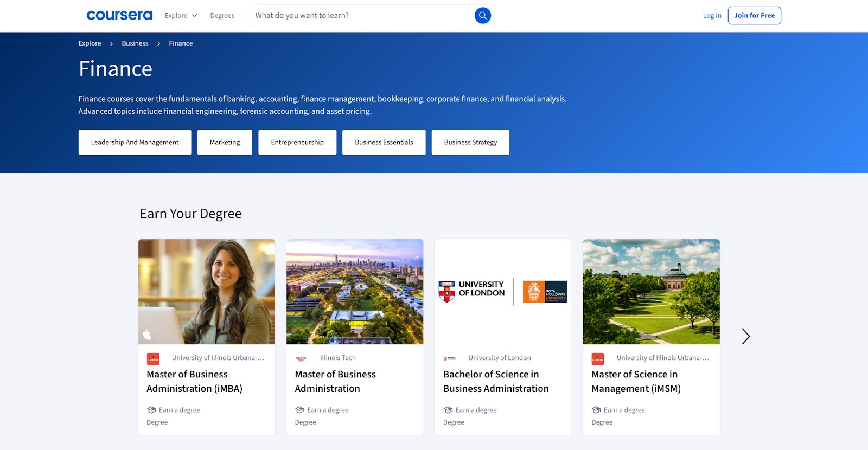868x450 pixels.
Task: Click graduation cap icon on London card
Action: click(x=448, y=410)
